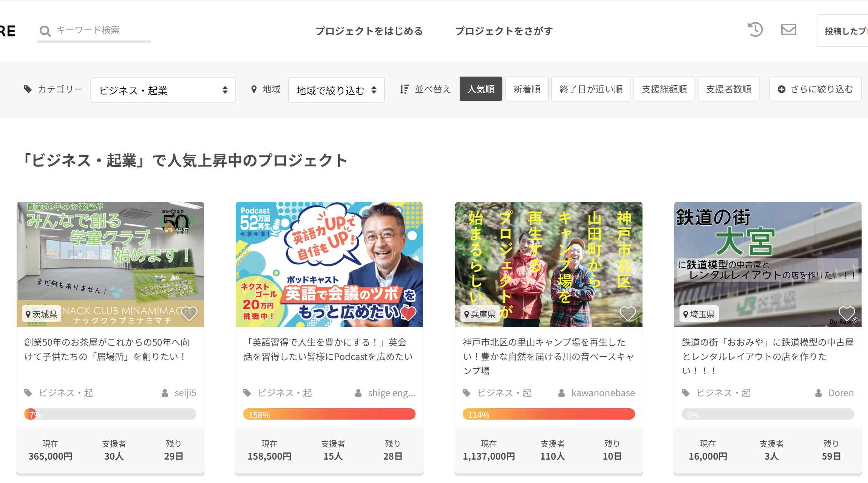Go to プロジェクトをさがす
This screenshot has width=868, height=483.
pos(504,31)
